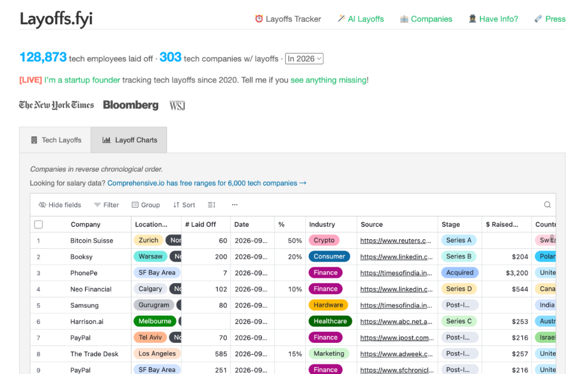Image resolution: width=588 pixels, height=374 pixels.
Task: Click the magnifier search icon in the table
Action: 547,205
